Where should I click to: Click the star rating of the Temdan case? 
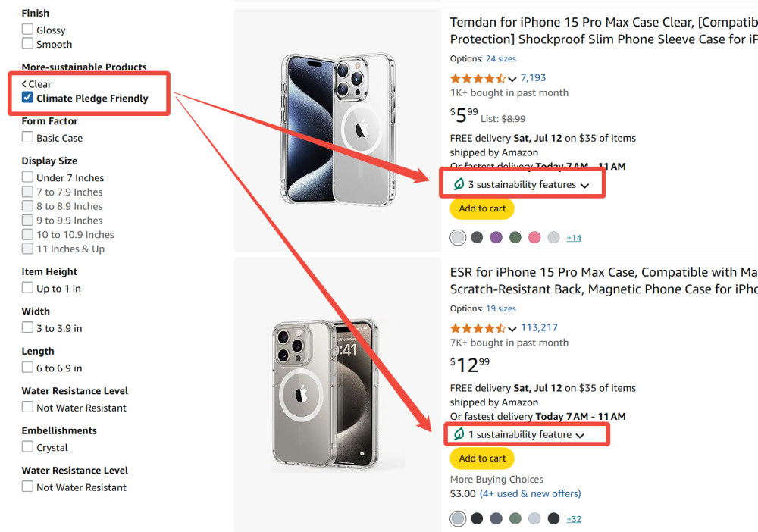pos(478,78)
